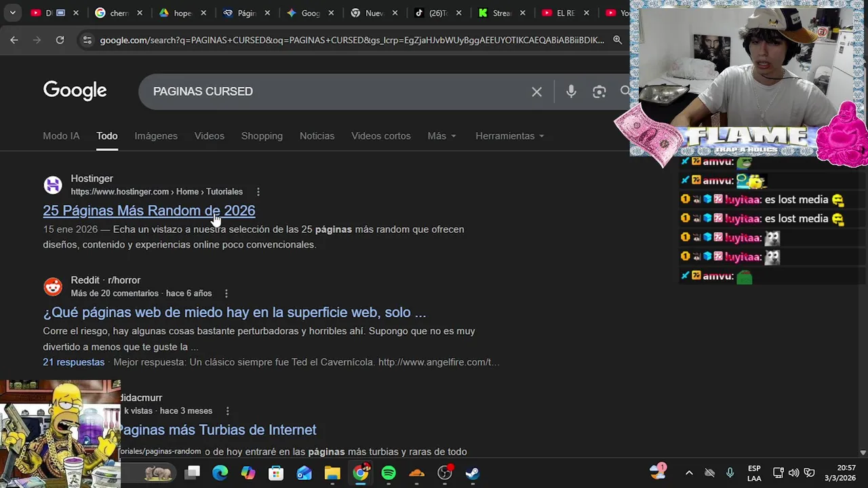Open the Reddit '¿Qué páginas web de miedo' result
The image size is (868, 488).
[234, 312]
